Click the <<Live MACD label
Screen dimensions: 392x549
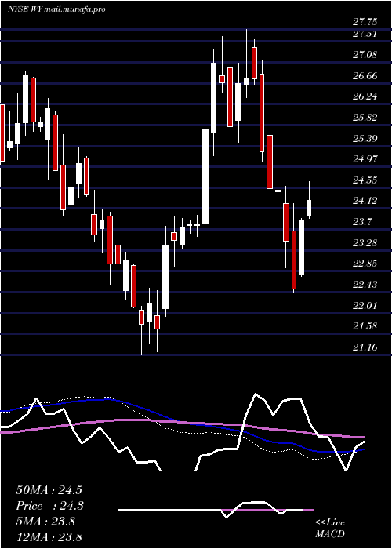(x=330, y=528)
